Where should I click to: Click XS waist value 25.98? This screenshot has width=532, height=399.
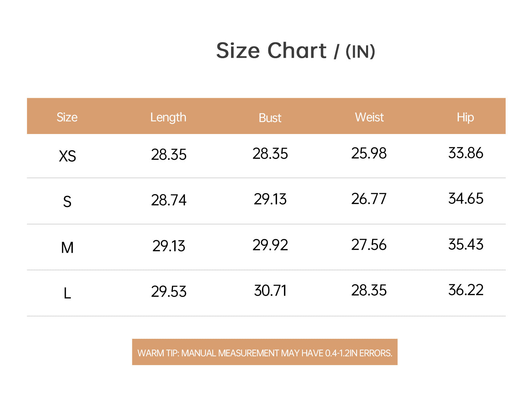[x=369, y=154]
